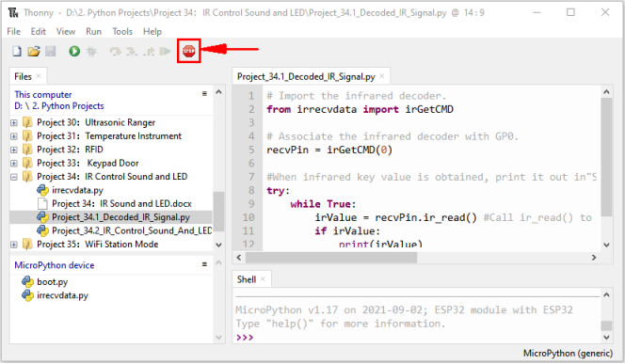This screenshot has height=364, width=625.
Task: Click code line 2 import statement
Action: [360, 109]
